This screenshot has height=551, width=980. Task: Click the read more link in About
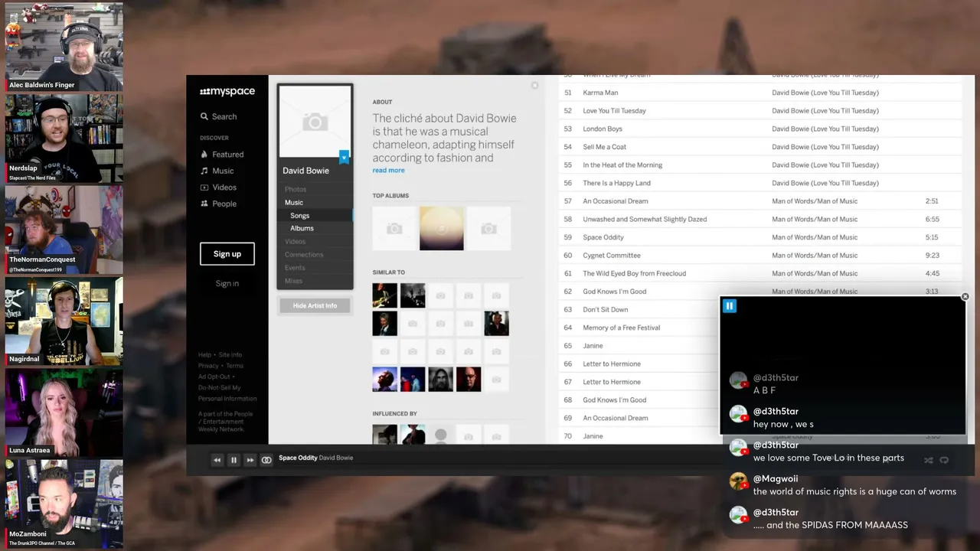click(x=388, y=171)
